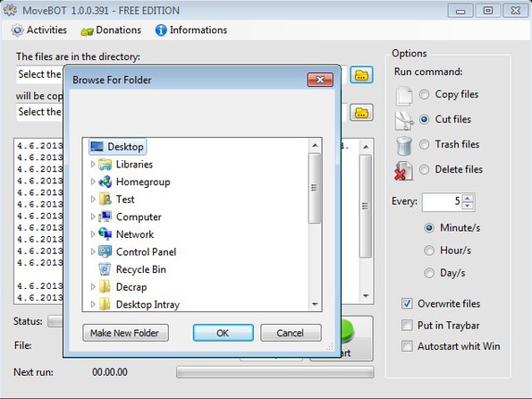Uncheck the Overwrite files checkbox
532x399 pixels.
[x=407, y=303]
